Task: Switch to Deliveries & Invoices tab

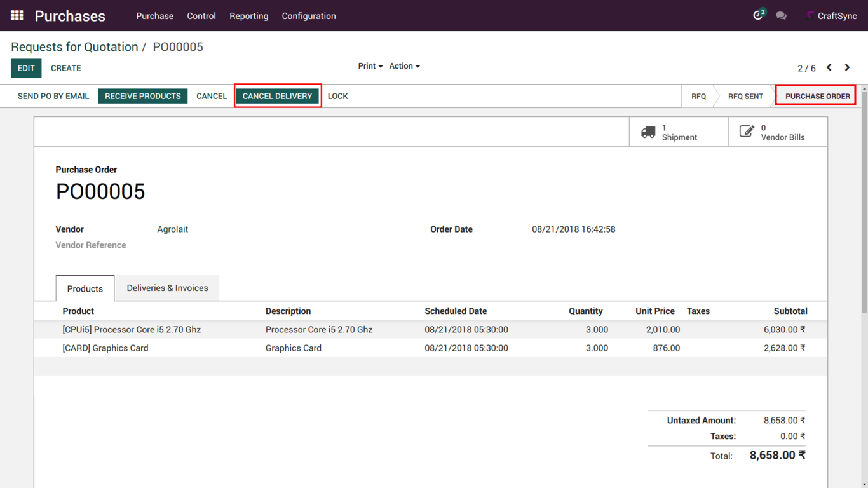Action: point(167,288)
